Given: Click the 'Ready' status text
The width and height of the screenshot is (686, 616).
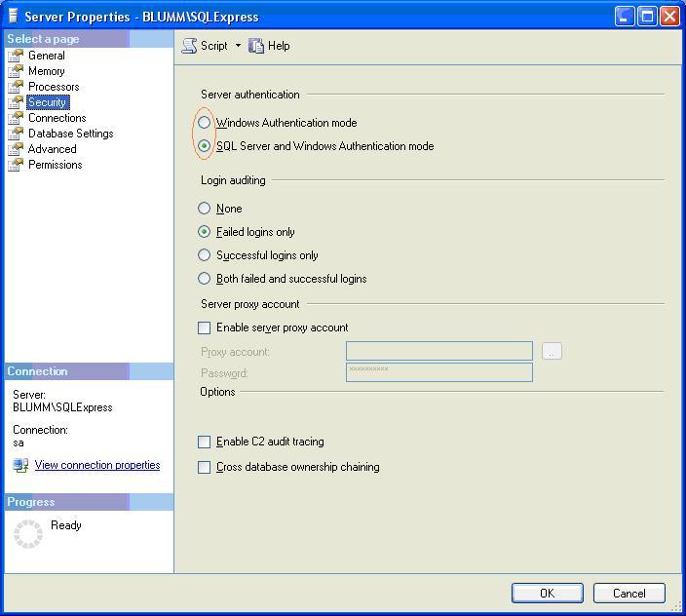Looking at the screenshot, I should (x=66, y=525).
